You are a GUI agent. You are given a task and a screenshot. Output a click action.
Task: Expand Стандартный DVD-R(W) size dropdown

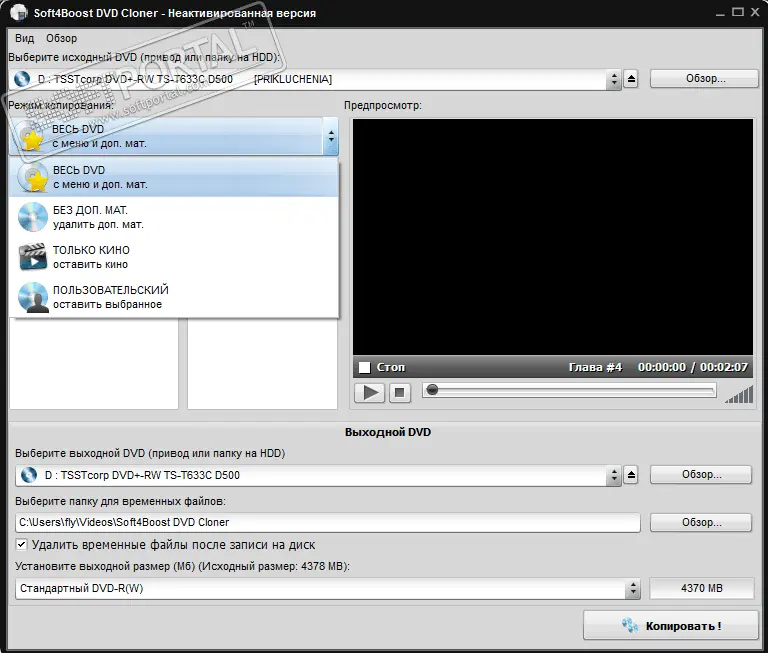tap(632, 589)
